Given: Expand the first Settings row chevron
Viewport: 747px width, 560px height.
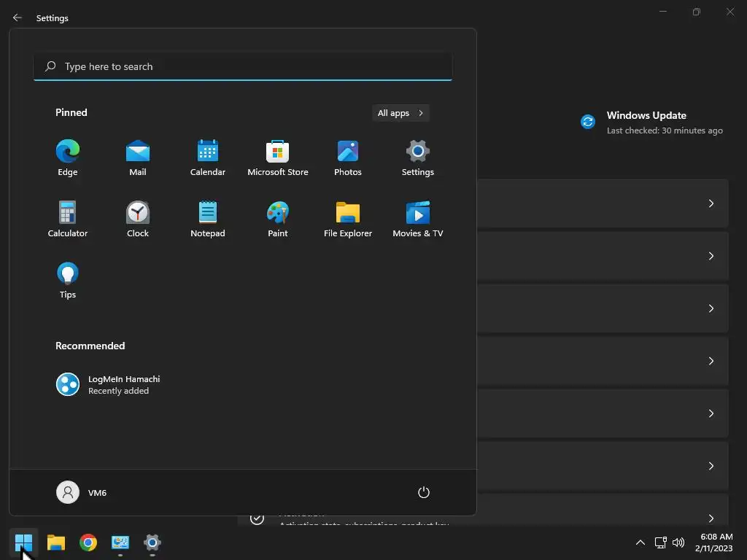Looking at the screenshot, I should 711,203.
